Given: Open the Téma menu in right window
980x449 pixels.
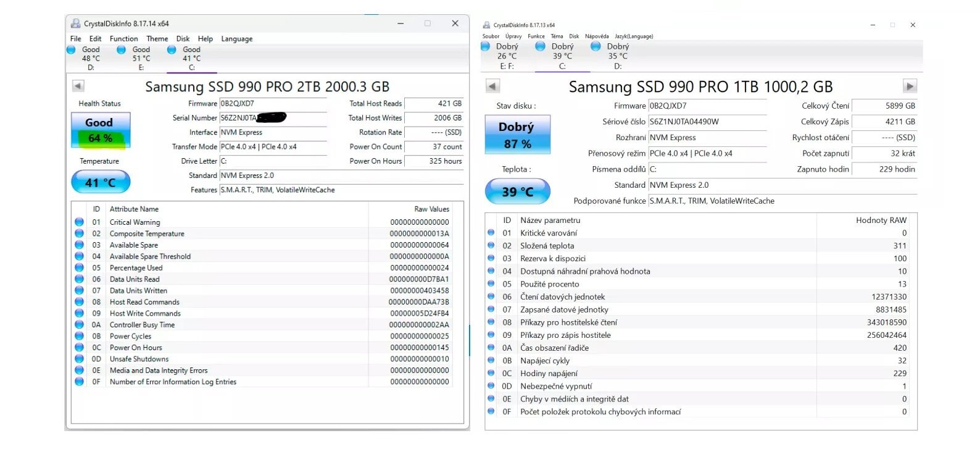Looking at the screenshot, I should (557, 36).
